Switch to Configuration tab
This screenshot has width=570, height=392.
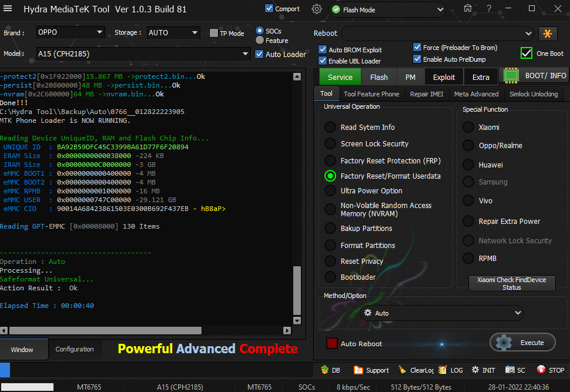[x=75, y=349]
